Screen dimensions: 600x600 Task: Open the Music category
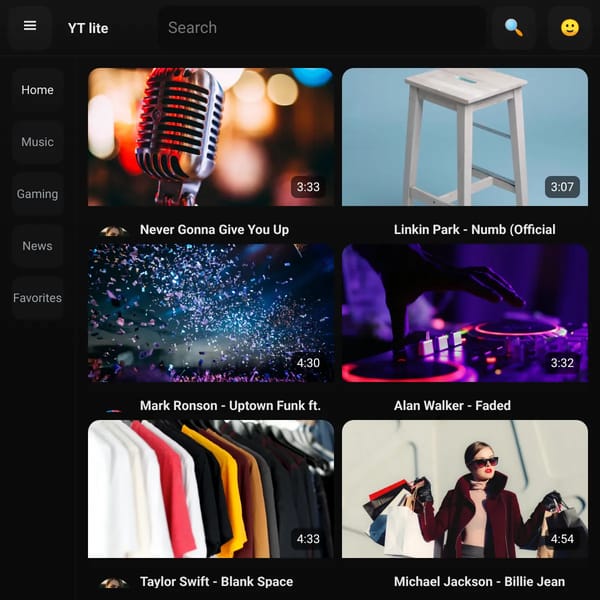(x=38, y=142)
